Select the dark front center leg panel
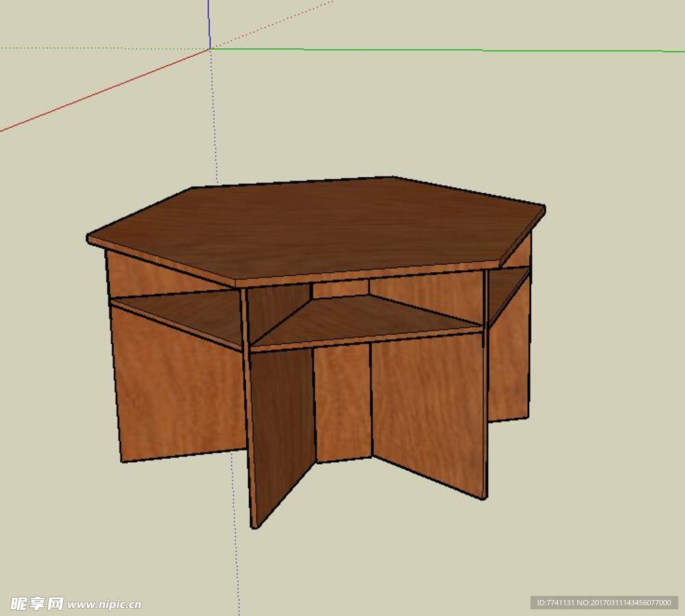The height and width of the screenshot is (616, 685). pos(282,428)
